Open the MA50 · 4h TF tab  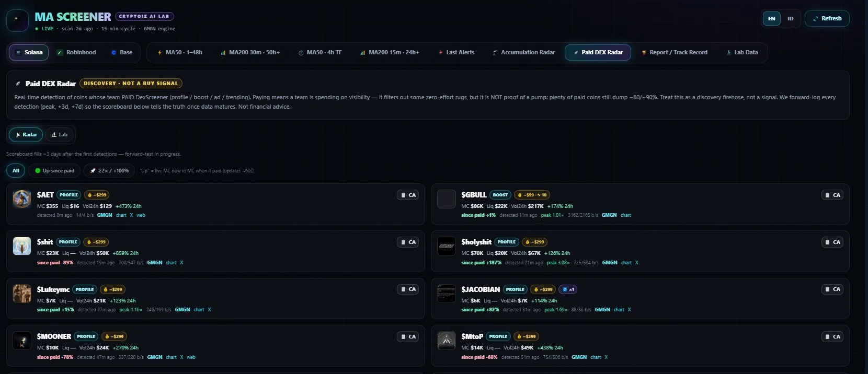[x=320, y=52]
